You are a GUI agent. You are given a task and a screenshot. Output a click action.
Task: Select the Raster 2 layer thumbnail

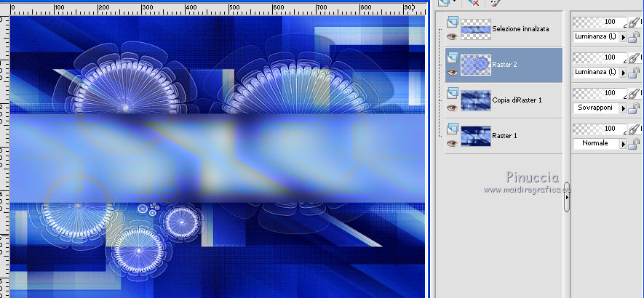476,65
